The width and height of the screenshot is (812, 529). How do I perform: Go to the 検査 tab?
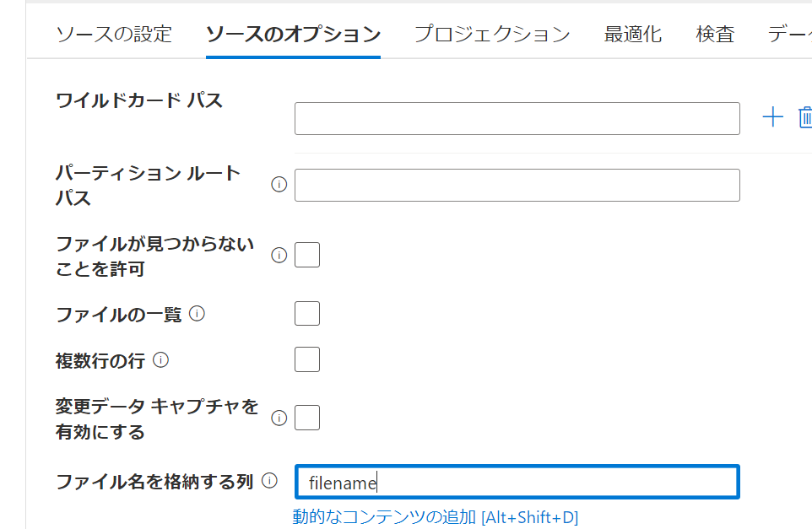715,35
